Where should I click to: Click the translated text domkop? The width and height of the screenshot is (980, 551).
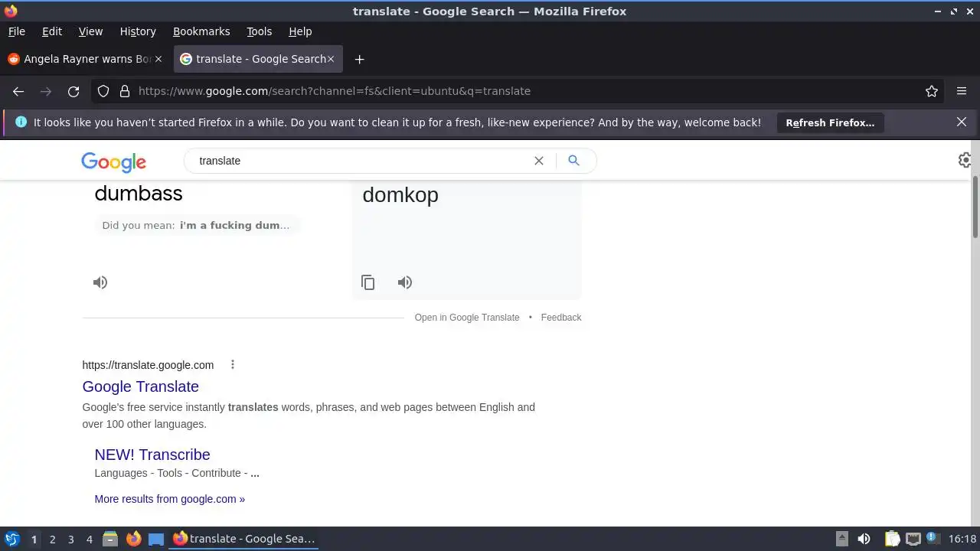(x=400, y=194)
